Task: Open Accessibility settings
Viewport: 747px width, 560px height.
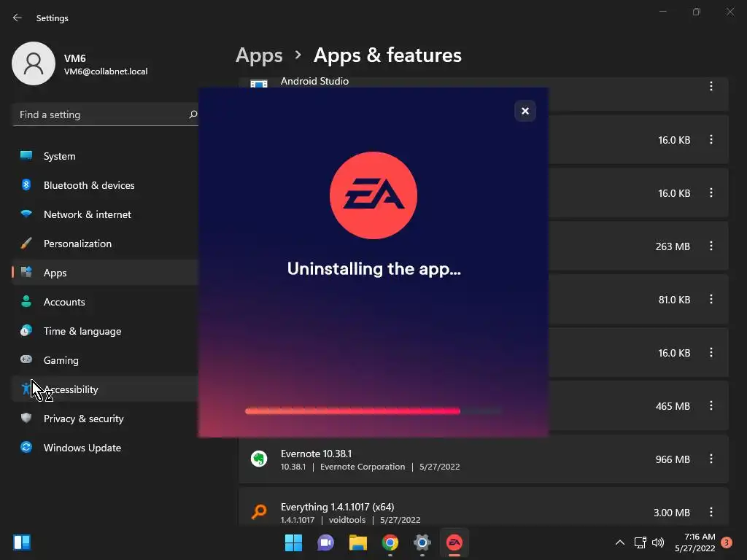Action: pyautogui.click(x=105, y=389)
